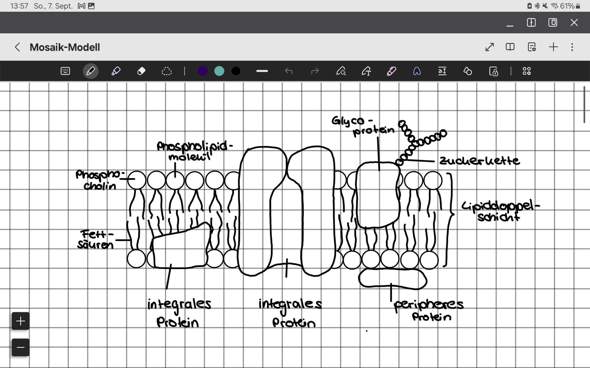Toggle full-screen expand arrows icon

490,47
